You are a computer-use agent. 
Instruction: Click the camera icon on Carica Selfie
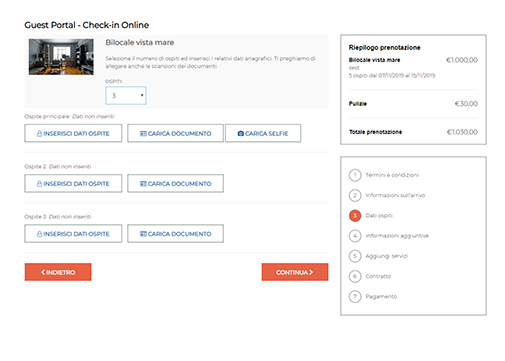pyautogui.click(x=240, y=134)
